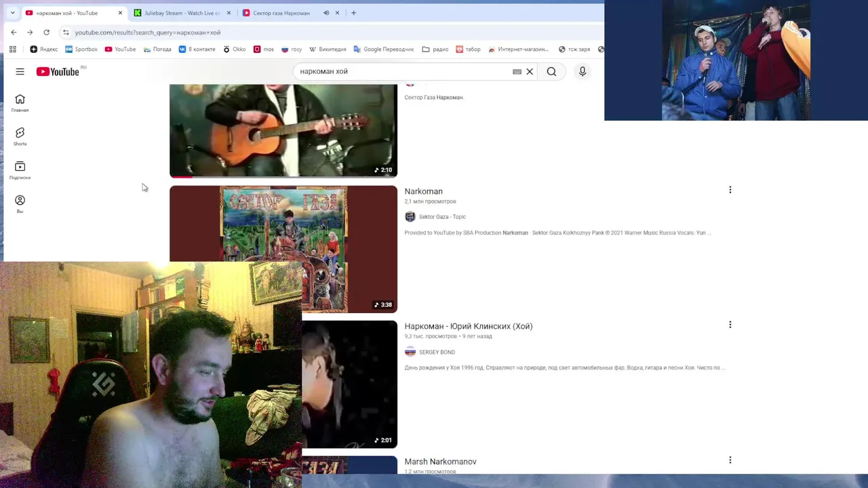
Task: Open Shorts in YouTube sidebar
Action: [20, 137]
